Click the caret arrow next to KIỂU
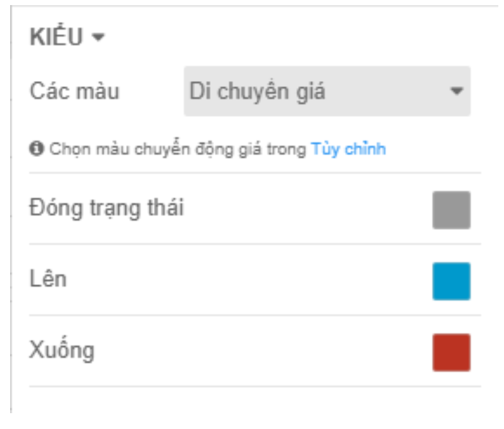504x429 pixels. (x=97, y=38)
